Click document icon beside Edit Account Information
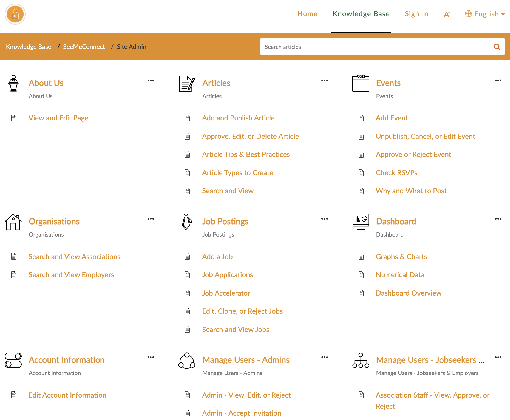The height and width of the screenshot is (420, 510). coord(14,395)
